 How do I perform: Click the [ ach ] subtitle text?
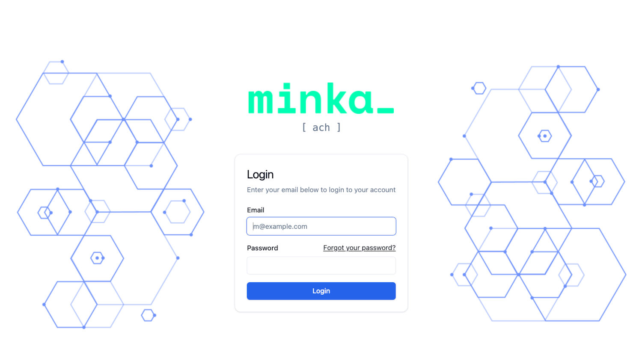coord(321,127)
